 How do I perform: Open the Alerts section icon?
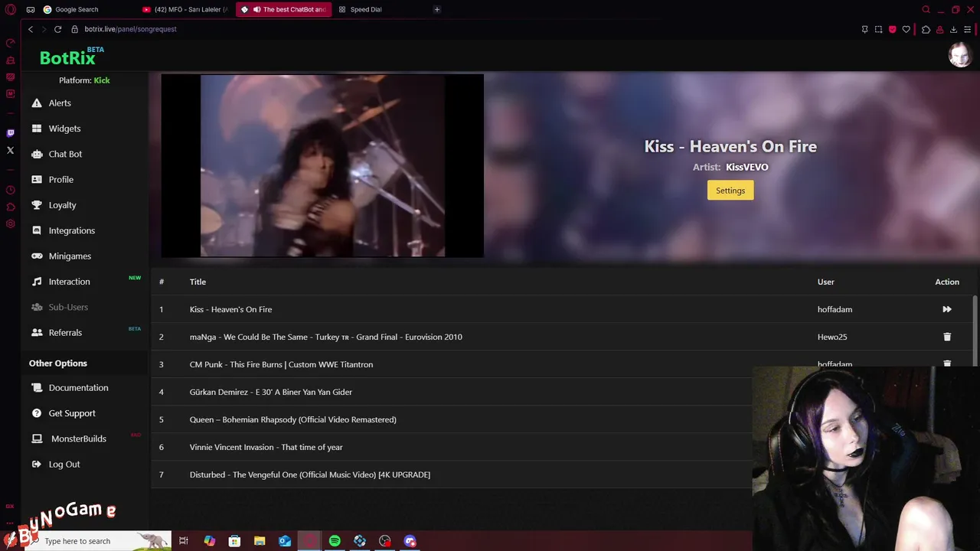coord(37,103)
